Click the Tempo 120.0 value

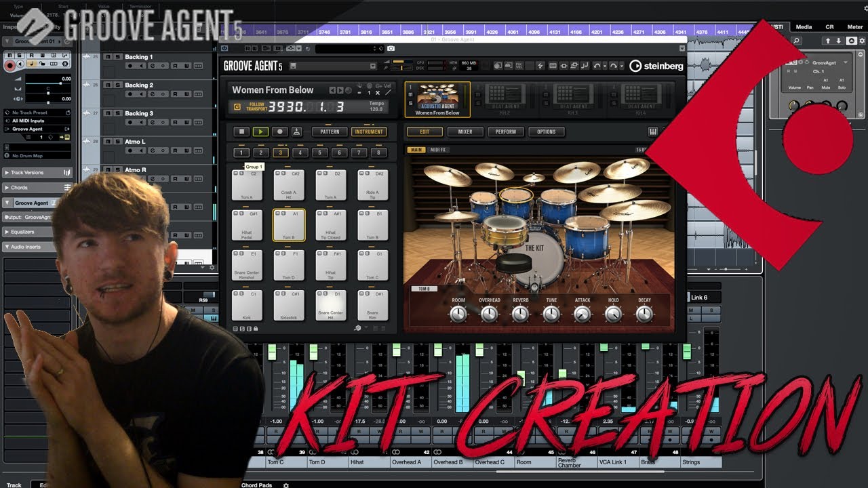click(x=375, y=108)
